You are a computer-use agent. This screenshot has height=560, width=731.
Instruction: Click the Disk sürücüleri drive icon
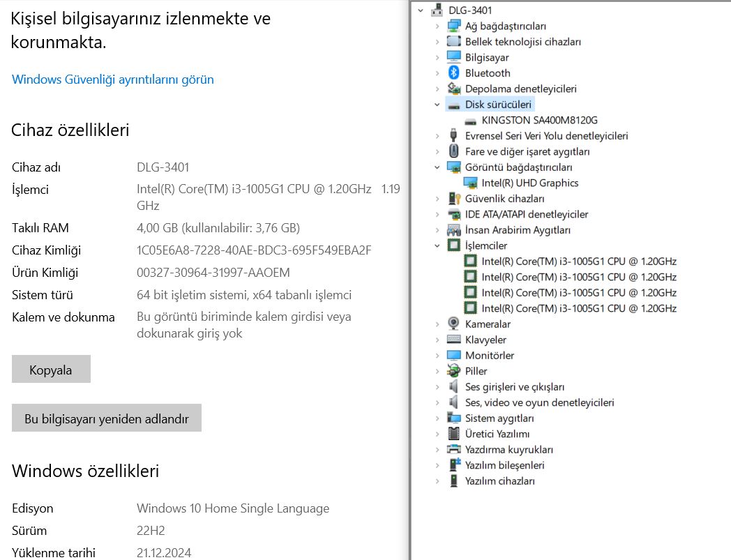(453, 105)
